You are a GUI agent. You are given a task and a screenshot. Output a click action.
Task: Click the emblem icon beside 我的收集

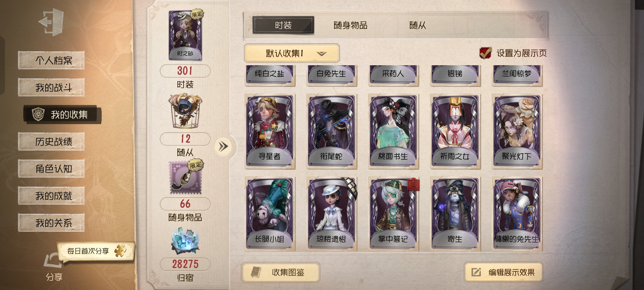(x=38, y=114)
